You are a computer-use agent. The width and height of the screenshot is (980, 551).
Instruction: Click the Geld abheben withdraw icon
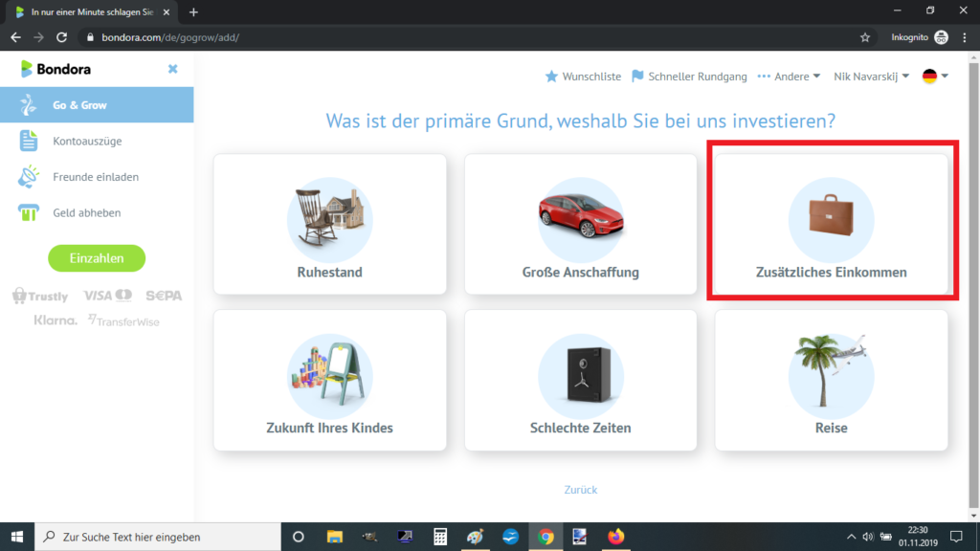click(x=28, y=212)
